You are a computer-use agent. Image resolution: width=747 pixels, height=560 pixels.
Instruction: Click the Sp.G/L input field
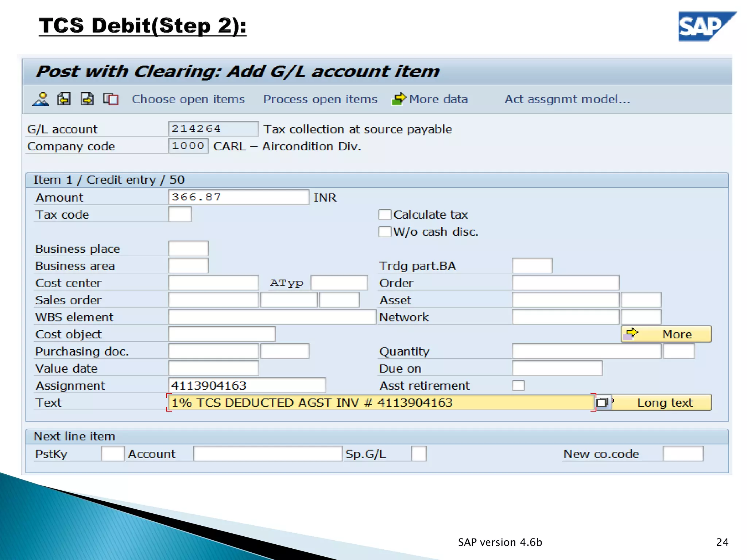pyautogui.click(x=419, y=454)
